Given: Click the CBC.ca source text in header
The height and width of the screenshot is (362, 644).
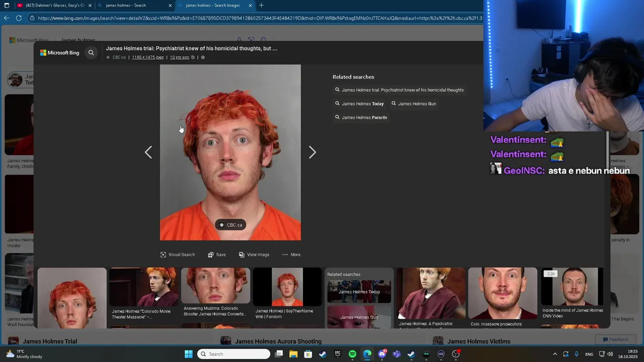Looking at the screenshot, I should [119, 57].
